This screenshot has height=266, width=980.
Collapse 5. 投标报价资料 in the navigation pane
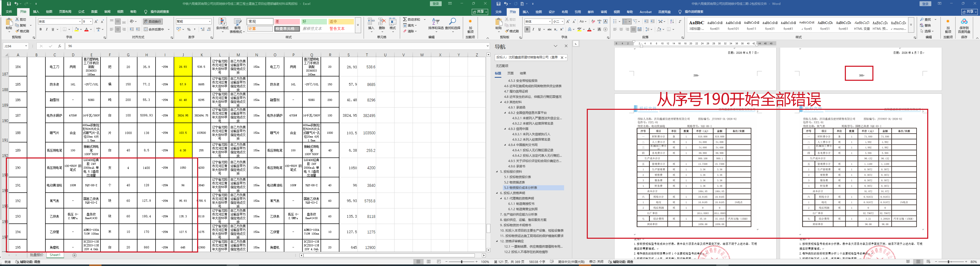click(x=497, y=172)
